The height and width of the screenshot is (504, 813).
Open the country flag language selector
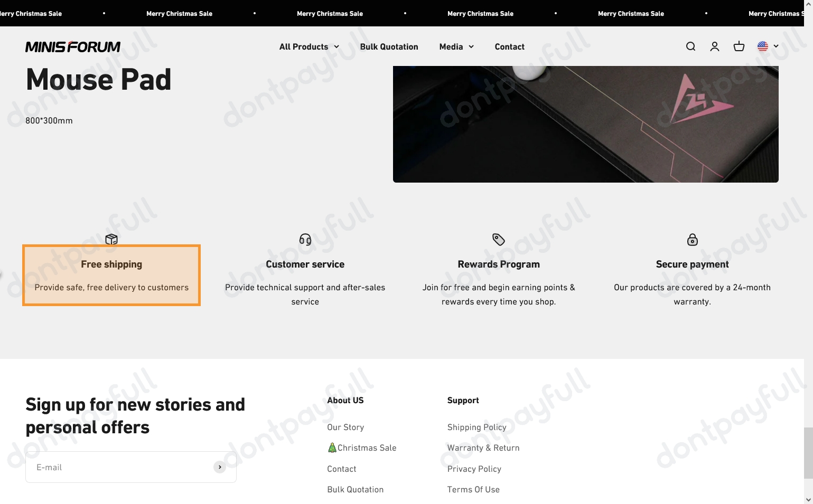click(x=767, y=46)
